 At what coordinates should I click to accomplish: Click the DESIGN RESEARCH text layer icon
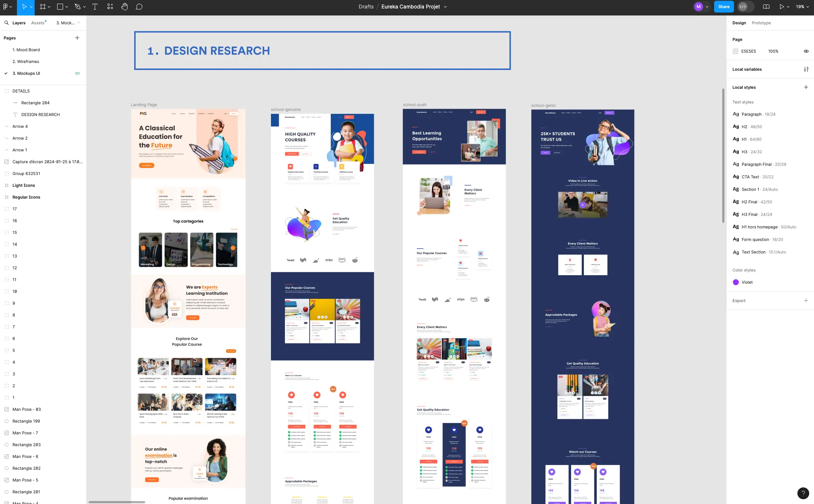tap(15, 115)
